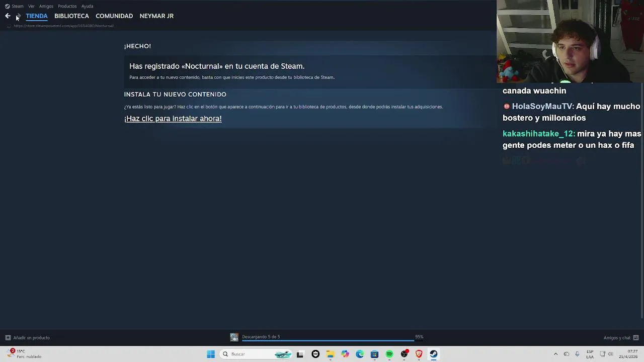Open the Steam menu

18,7
